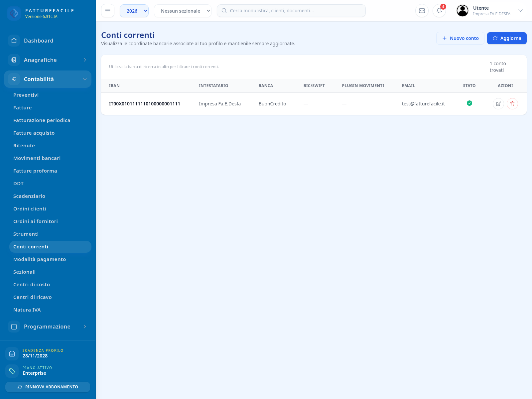Image resolution: width=532 pixels, height=399 pixels.
Task: Click the search magnifier icon
Action: [224, 11]
